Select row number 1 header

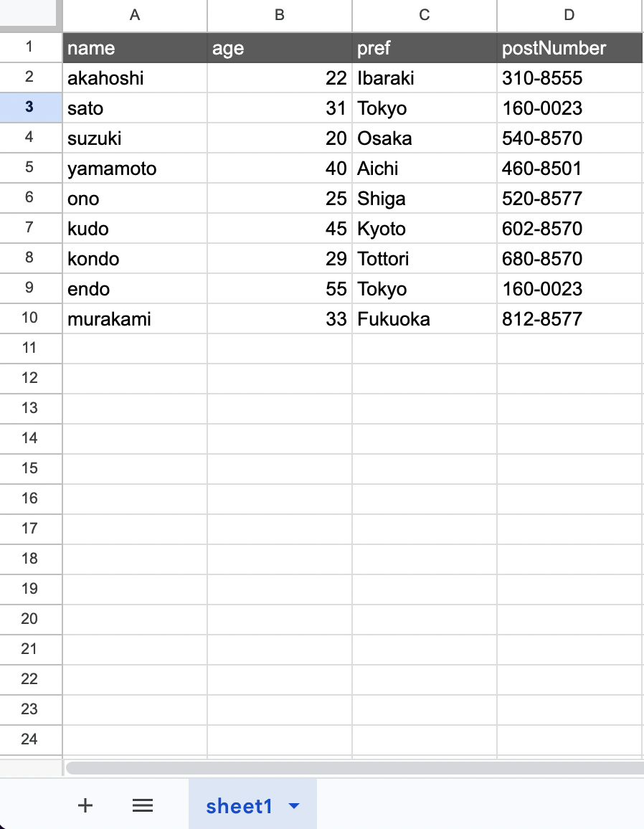click(x=31, y=47)
